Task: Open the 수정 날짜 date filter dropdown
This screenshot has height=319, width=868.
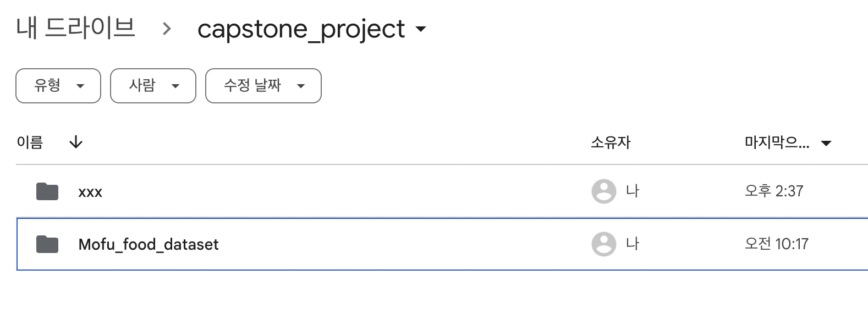Action: pyautogui.click(x=263, y=86)
